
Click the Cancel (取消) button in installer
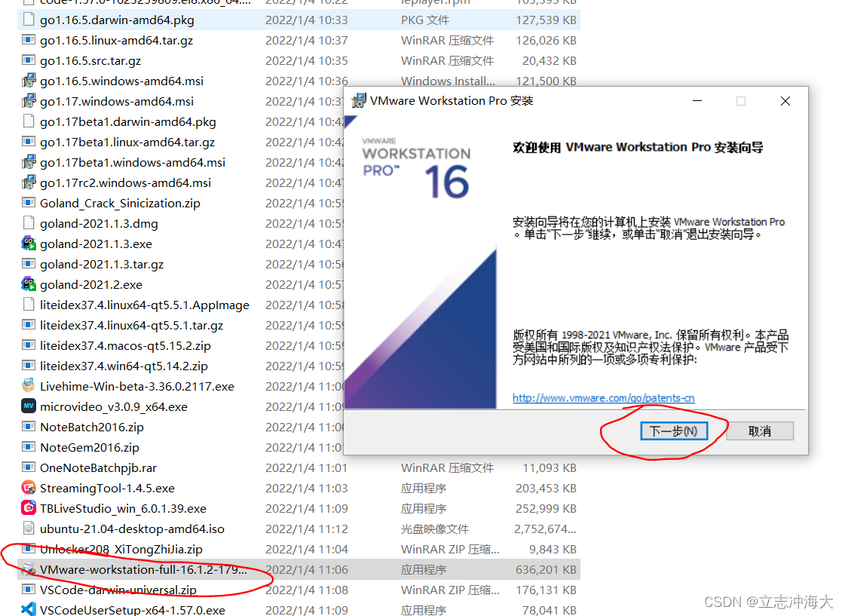click(760, 431)
